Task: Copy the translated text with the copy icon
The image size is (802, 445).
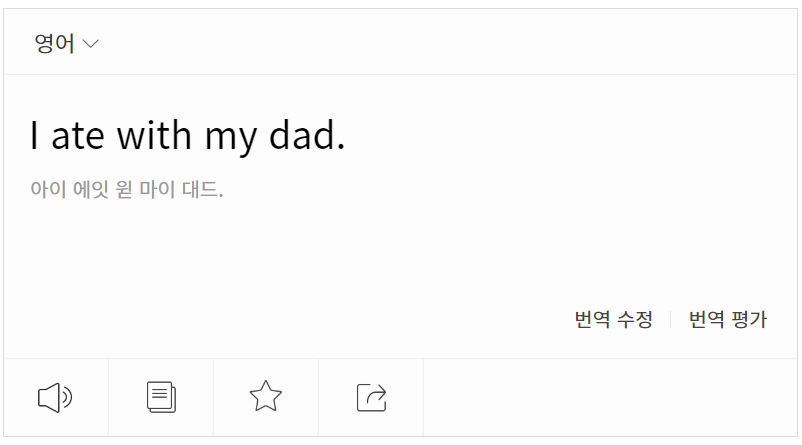Action: click(161, 397)
